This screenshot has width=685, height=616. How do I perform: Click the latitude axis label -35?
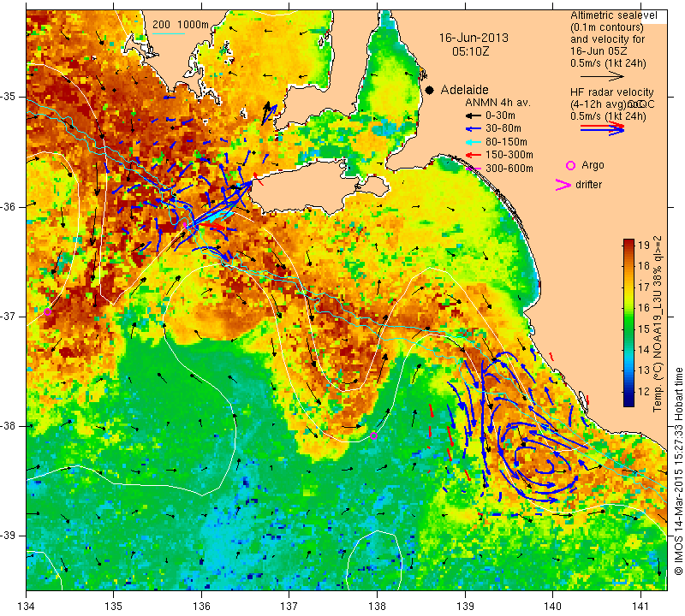[9, 97]
